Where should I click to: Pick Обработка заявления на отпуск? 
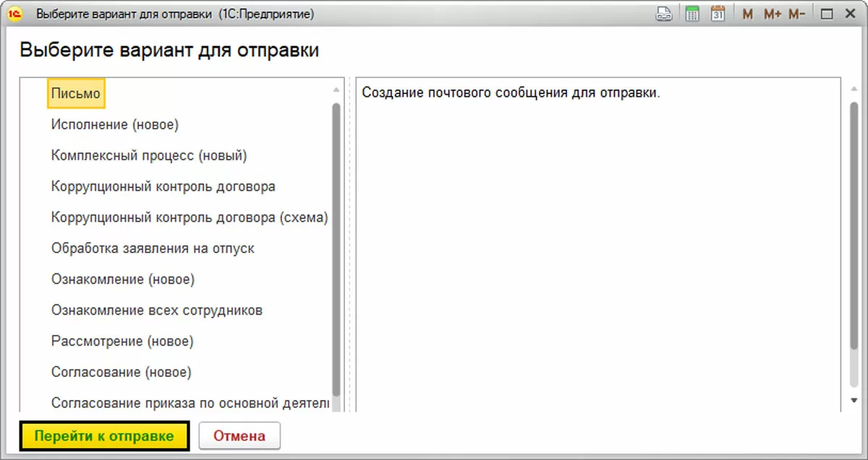pyautogui.click(x=153, y=249)
